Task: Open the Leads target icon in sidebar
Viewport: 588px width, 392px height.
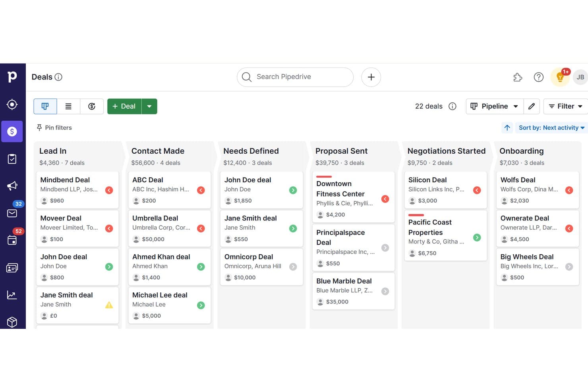Action: point(12,104)
